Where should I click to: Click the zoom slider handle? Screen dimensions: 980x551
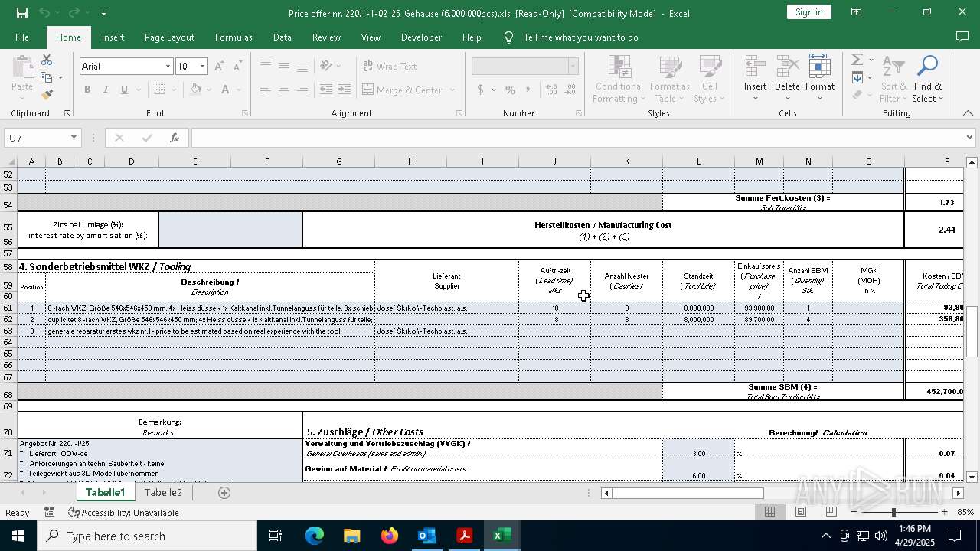[x=893, y=512]
